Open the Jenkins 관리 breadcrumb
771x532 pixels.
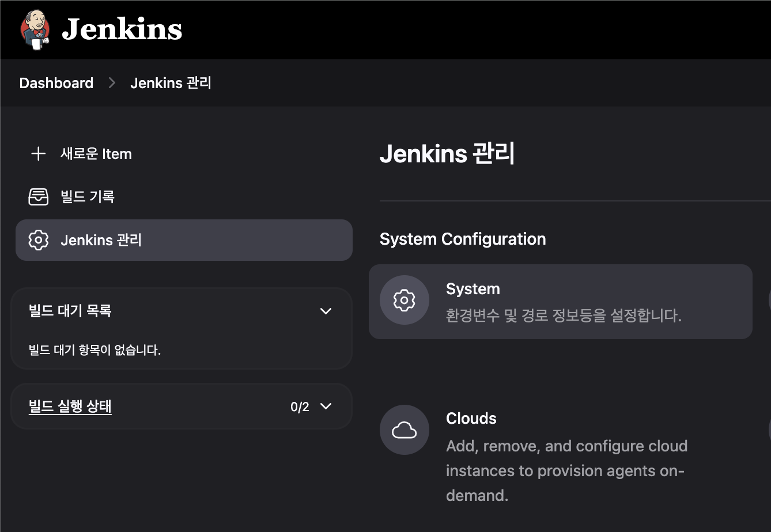point(171,83)
